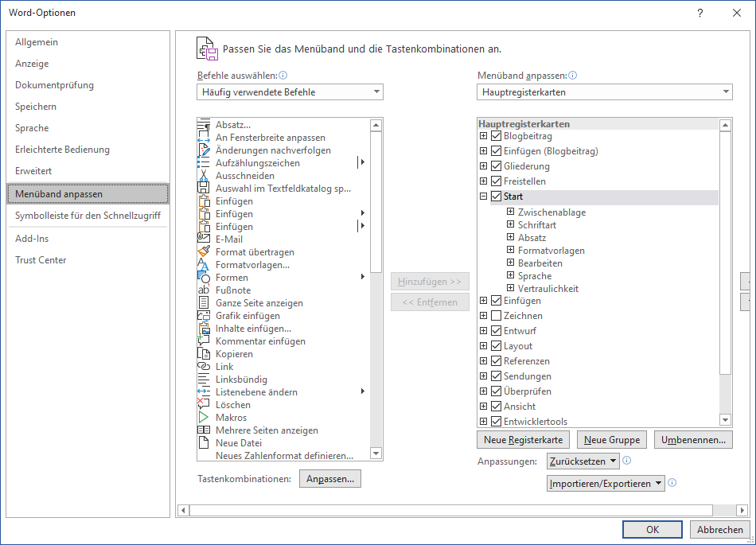The image size is (756, 545).
Task: Select the E-Mail command icon
Action: coord(204,239)
